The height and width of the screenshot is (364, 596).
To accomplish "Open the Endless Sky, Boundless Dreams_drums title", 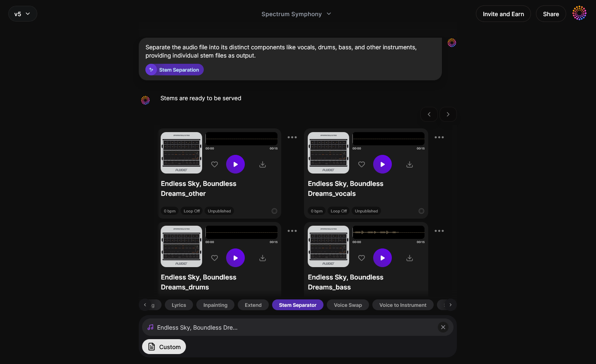I will [199, 282].
